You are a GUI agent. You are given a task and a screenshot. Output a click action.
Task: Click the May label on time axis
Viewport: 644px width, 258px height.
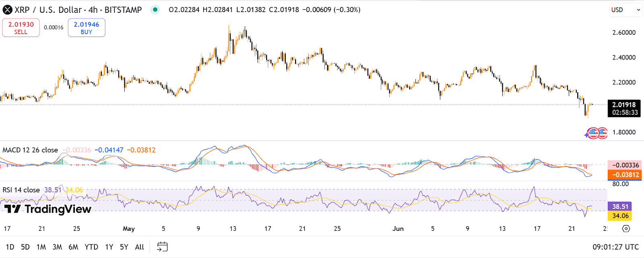[129, 229]
